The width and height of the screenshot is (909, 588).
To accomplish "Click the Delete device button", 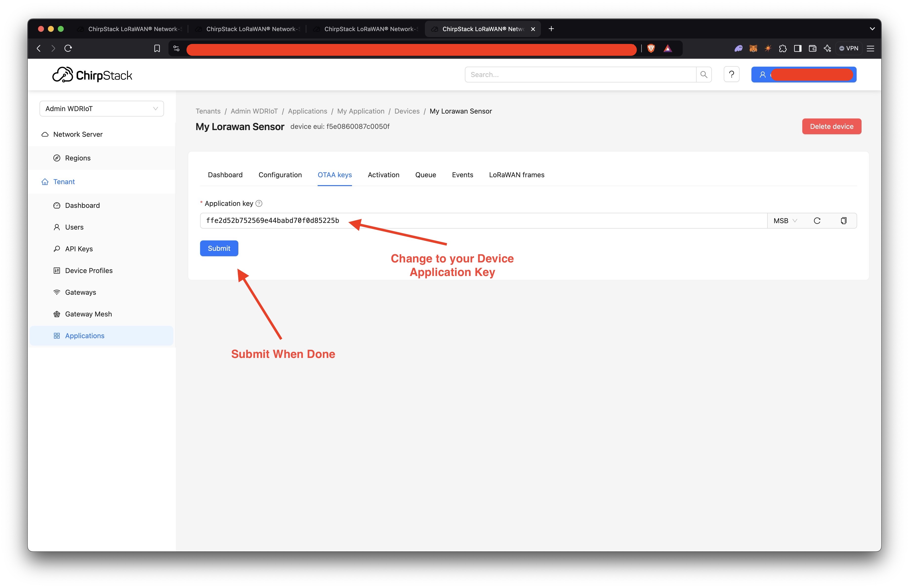I will (831, 126).
